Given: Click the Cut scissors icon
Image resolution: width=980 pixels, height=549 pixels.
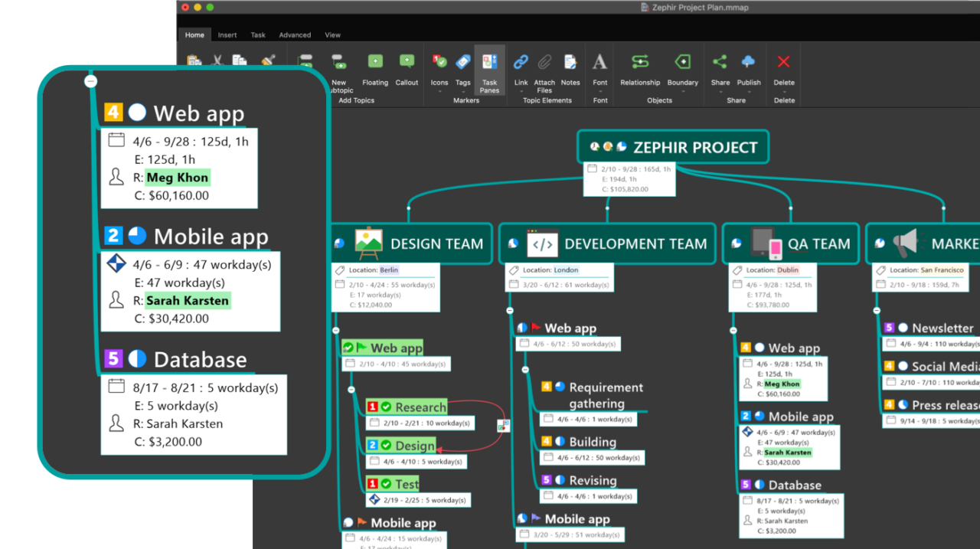Looking at the screenshot, I should coord(217,60).
